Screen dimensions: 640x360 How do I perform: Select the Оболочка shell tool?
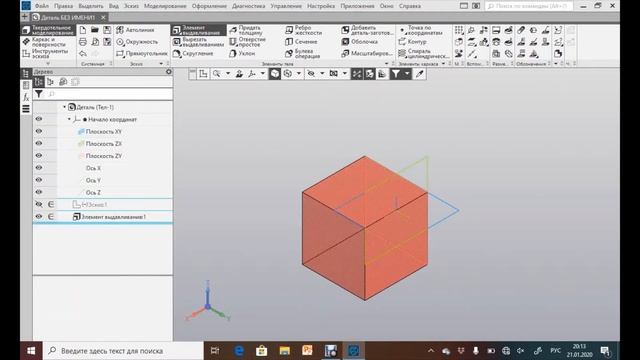[359, 42]
